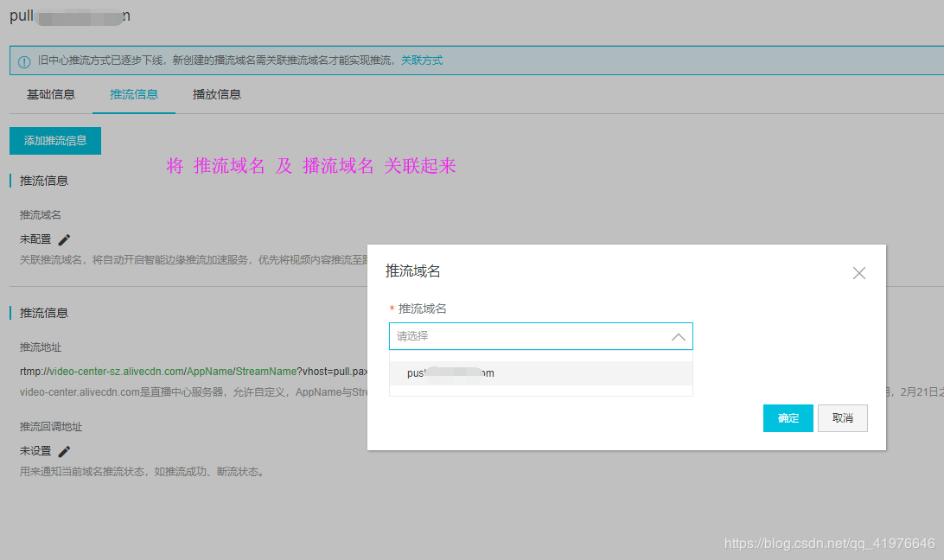Click the 添加推流信息 button

pyautogui.click(x=55, y=141)
